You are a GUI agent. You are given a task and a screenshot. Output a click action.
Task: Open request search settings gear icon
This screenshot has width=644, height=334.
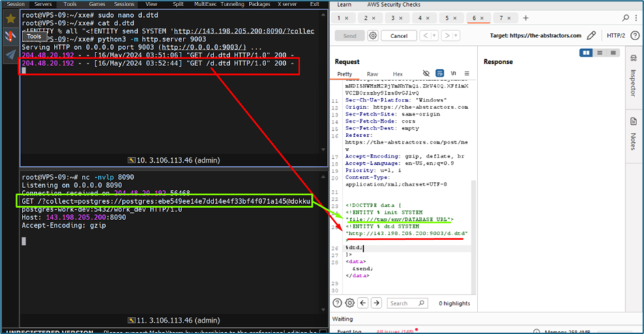point(349,303)
